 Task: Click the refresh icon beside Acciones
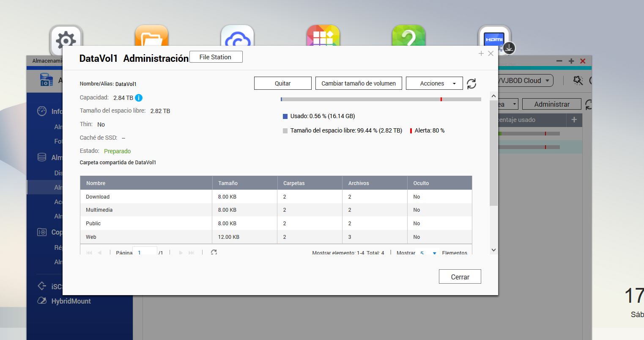(x=471, y=83)
